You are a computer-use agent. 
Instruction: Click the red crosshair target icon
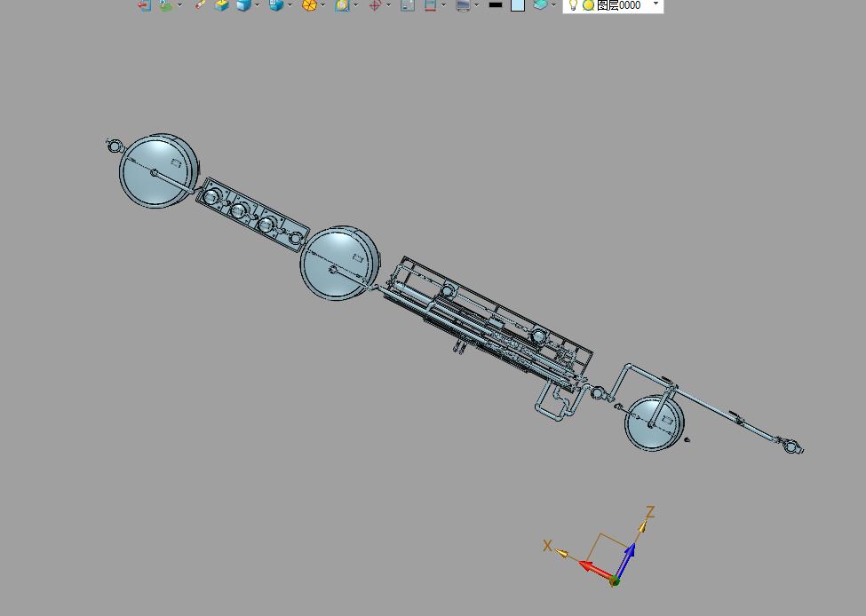(x=375, y=5)
